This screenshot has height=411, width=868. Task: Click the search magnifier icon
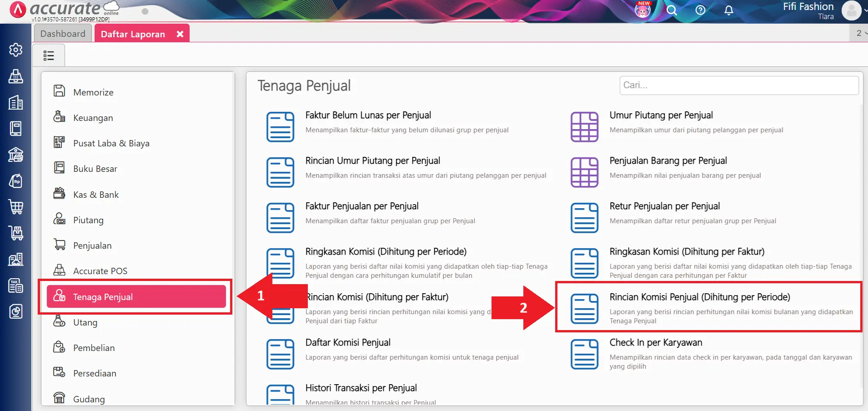point(672,10)
